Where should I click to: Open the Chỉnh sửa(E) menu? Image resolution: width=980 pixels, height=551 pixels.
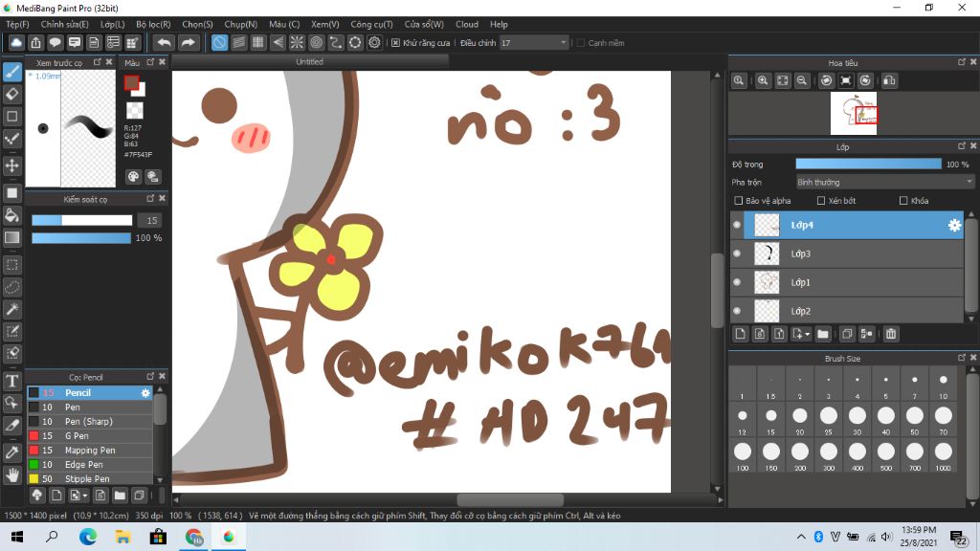[64, 24]
